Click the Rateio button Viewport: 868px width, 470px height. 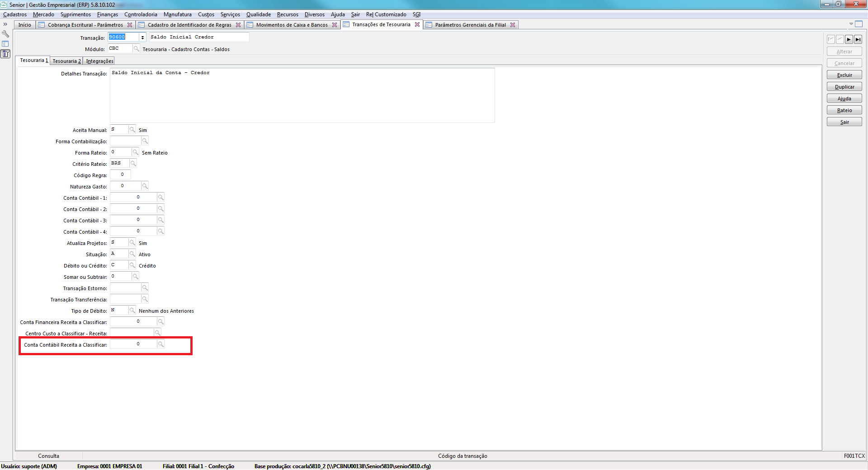click(x=844, y=110)
